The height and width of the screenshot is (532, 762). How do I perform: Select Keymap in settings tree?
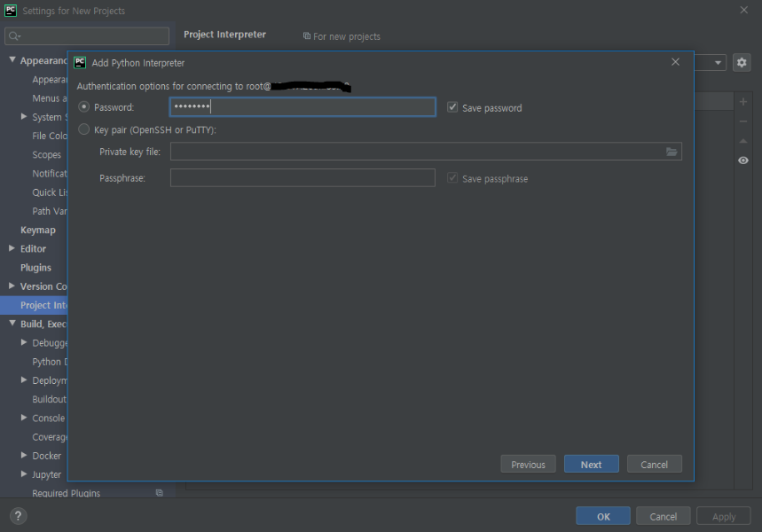[x=38, y=230]
